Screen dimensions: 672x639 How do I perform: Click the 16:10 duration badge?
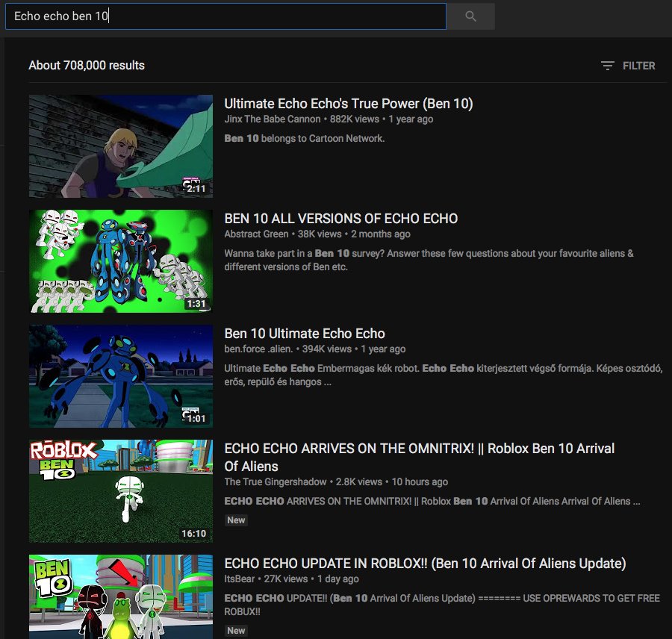(193, 534)
